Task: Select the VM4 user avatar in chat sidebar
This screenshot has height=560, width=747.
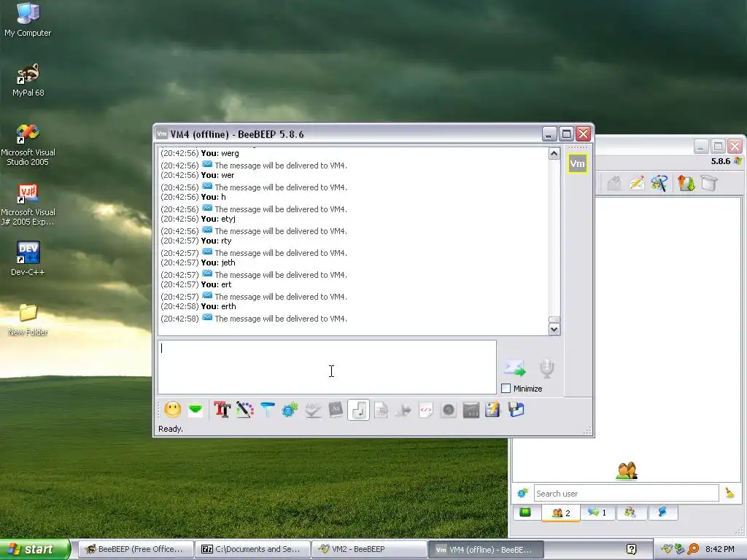Action: click(577, 164)
